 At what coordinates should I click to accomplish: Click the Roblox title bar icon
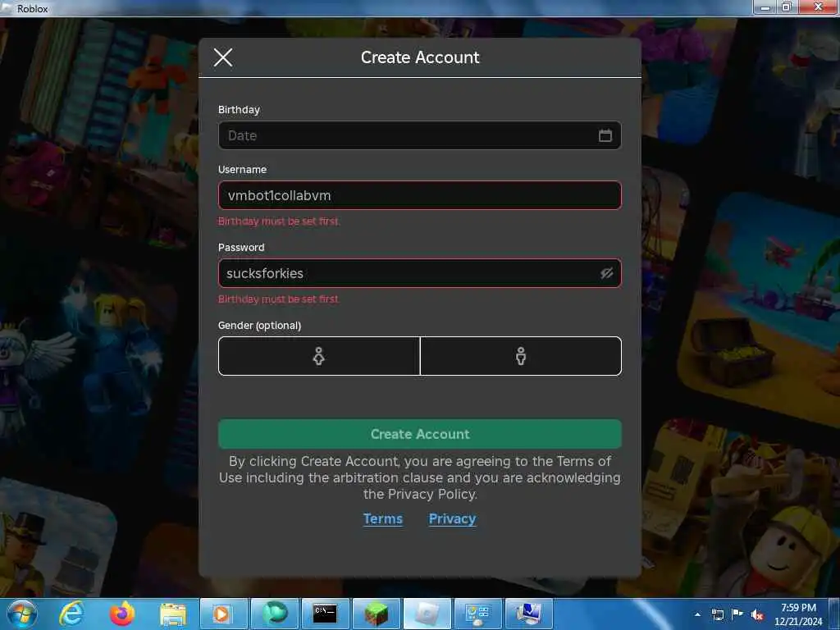click(7, 8)
